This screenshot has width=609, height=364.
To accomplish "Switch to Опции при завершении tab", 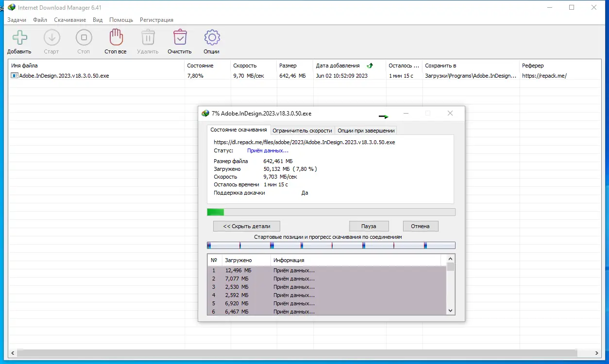I will click(366, 131).
